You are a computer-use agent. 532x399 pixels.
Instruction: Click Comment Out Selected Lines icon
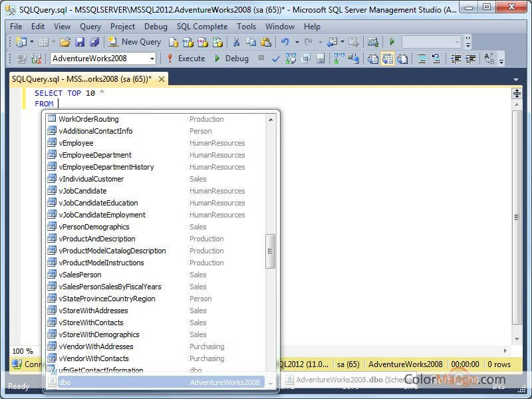422,59
